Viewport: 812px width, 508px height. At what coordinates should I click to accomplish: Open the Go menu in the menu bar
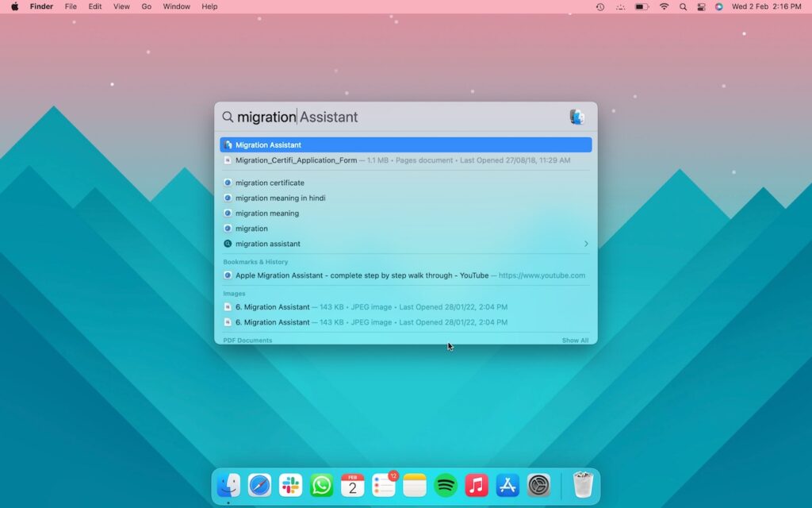point(146,6)
